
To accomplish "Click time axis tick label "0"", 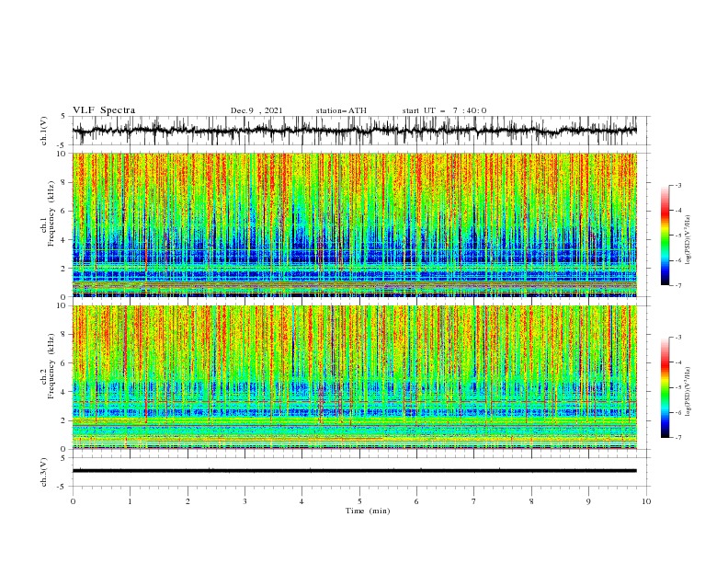I will pyautogui.click(x=73, y=501).
